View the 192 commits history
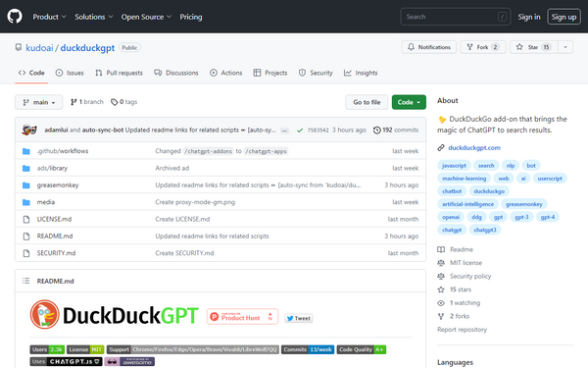Image resolution: width=588 pixels, height=368 pixels. click(x=396, y=130)
